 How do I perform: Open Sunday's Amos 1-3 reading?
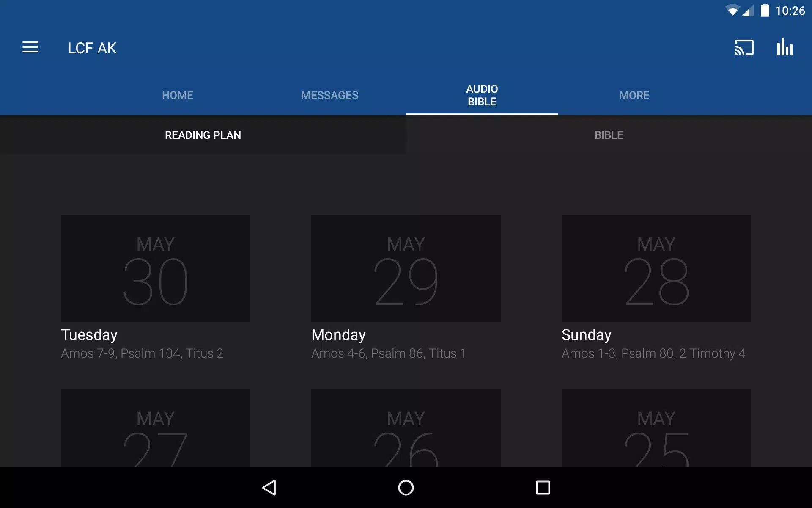(653, 353)
